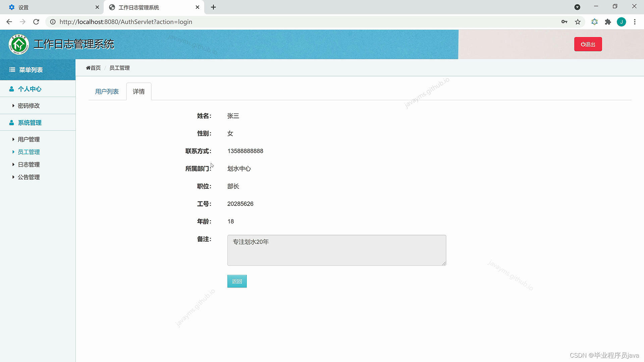Click the name value 张三

pos(233,116)
